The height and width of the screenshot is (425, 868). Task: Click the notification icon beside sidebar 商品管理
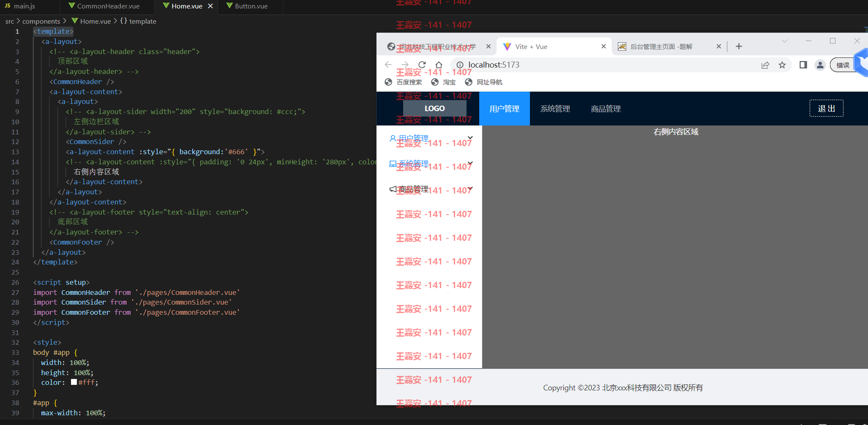pyautogui.click(x=393, y=189)
